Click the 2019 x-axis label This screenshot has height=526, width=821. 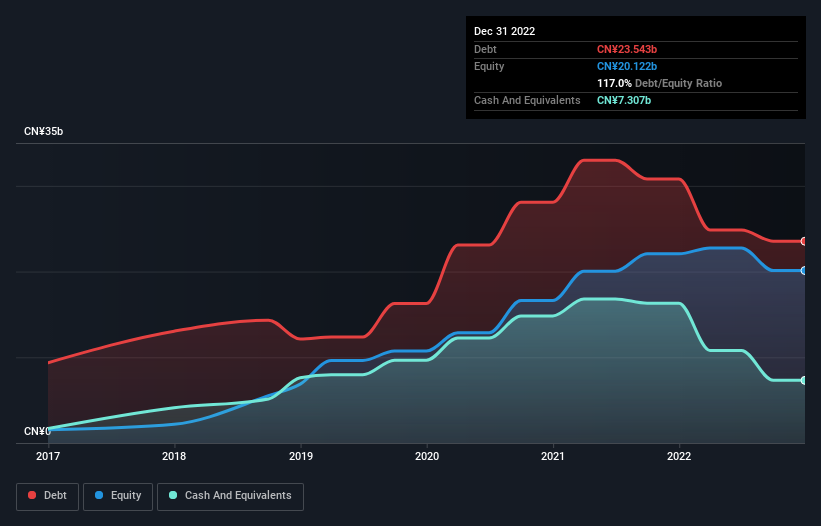(x=301, y=456)
